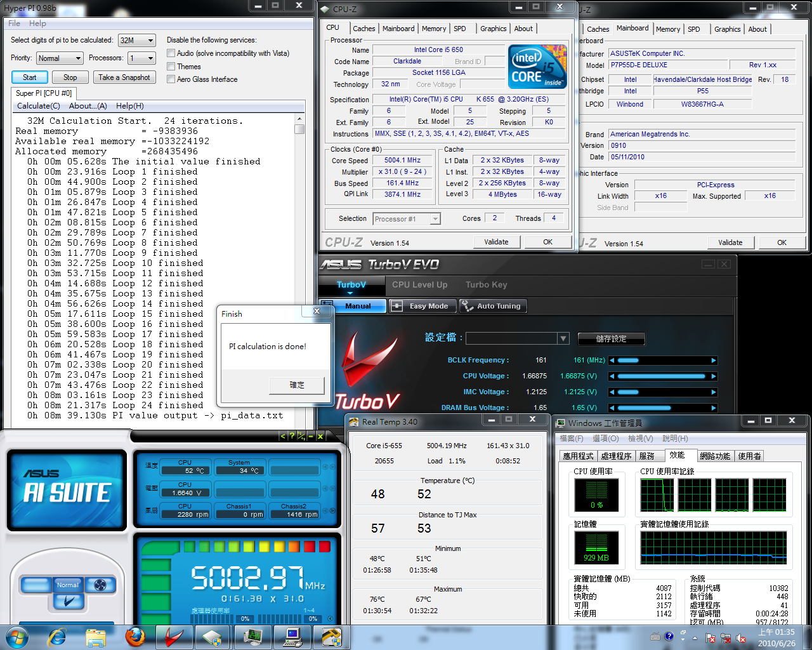This screenshot has width=812, height=650.
Task: Click the tray help question mark icon
Action: pyautogui.click(x=669, y=636)
